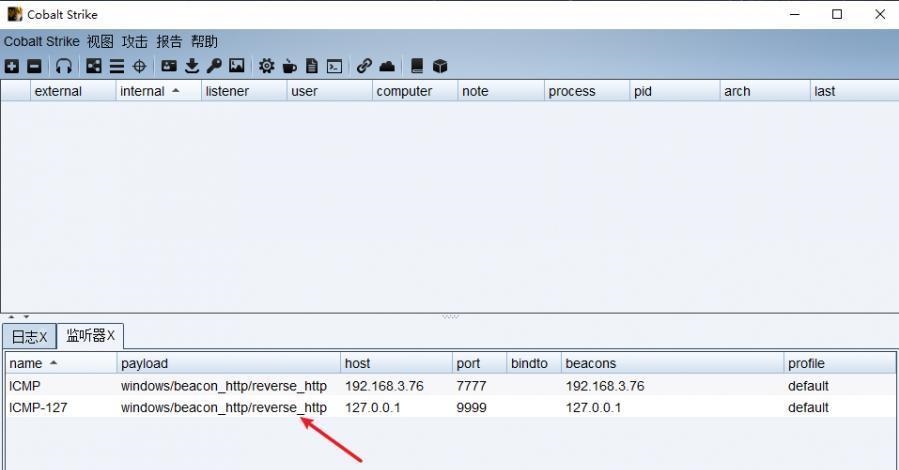Select the 监听器X tab
Image resolution: width=899 pixels, height=470 pixels.
(90, 335)
